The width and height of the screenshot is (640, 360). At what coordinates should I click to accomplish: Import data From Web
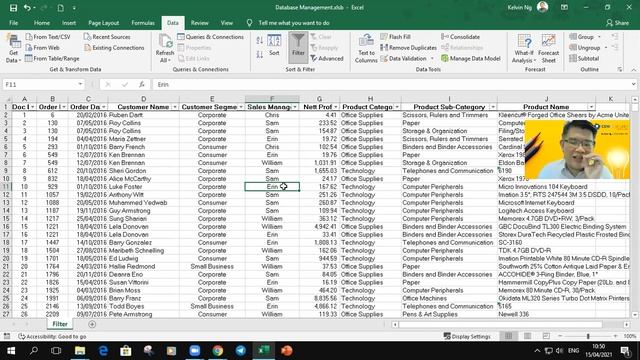(42, 48)
